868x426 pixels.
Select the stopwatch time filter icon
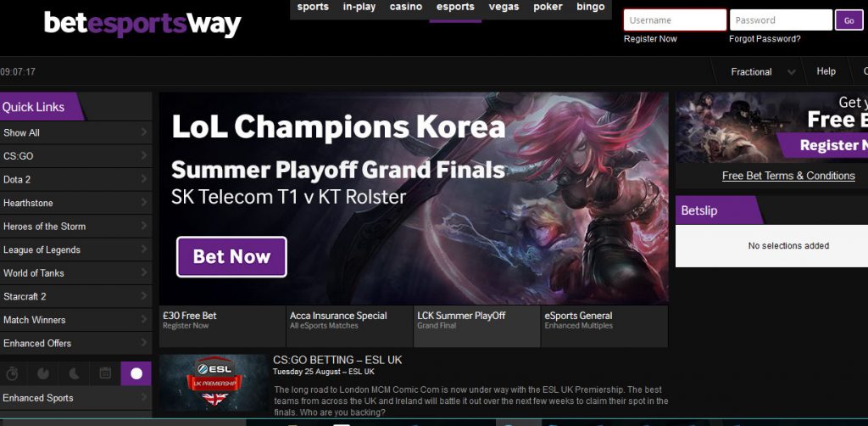coord(12,374)
